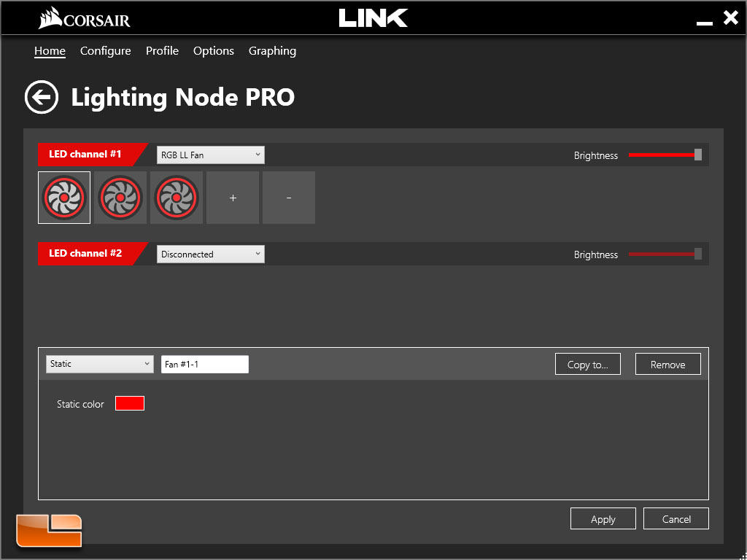Apply the lighting changes

(603, 518)
